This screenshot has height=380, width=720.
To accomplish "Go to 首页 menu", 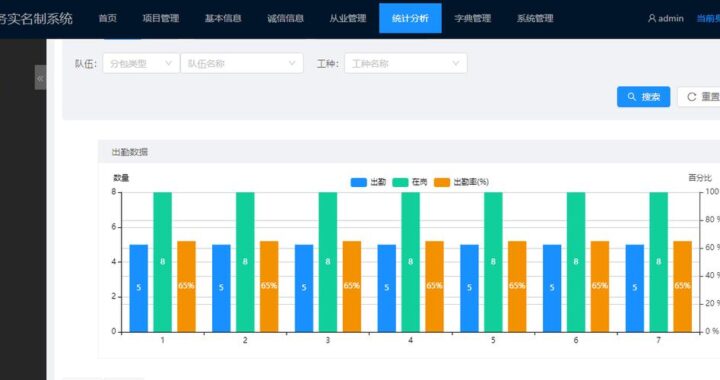I will [108, 18].
